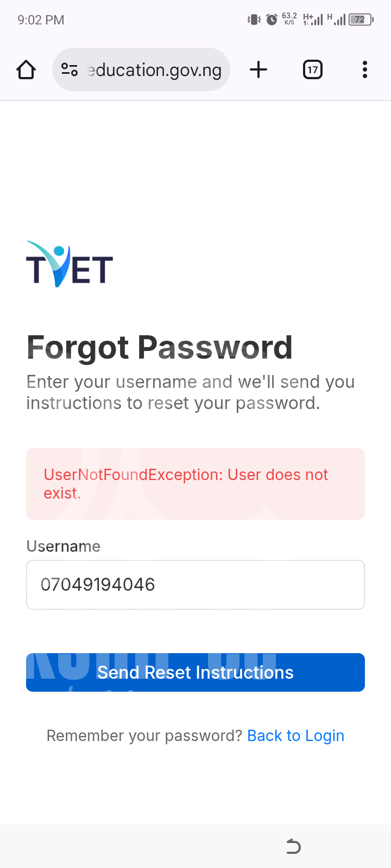This screenshot has height=868, width=391.
Task: Tap the back arrow at bottom
Action: (x=293, y=846)
